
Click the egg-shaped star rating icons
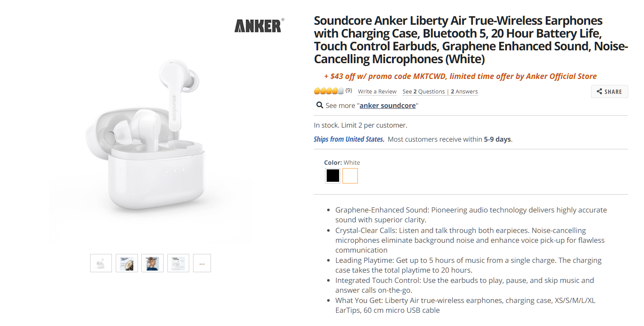(x=329, y=91)
